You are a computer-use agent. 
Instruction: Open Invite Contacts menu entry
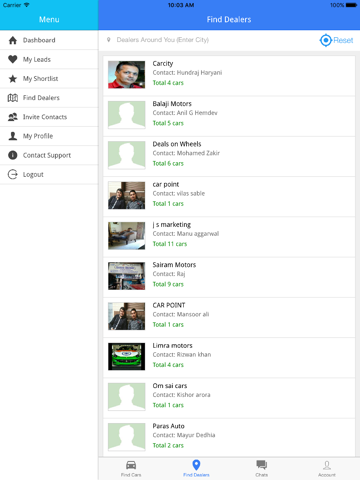[49, 117]
